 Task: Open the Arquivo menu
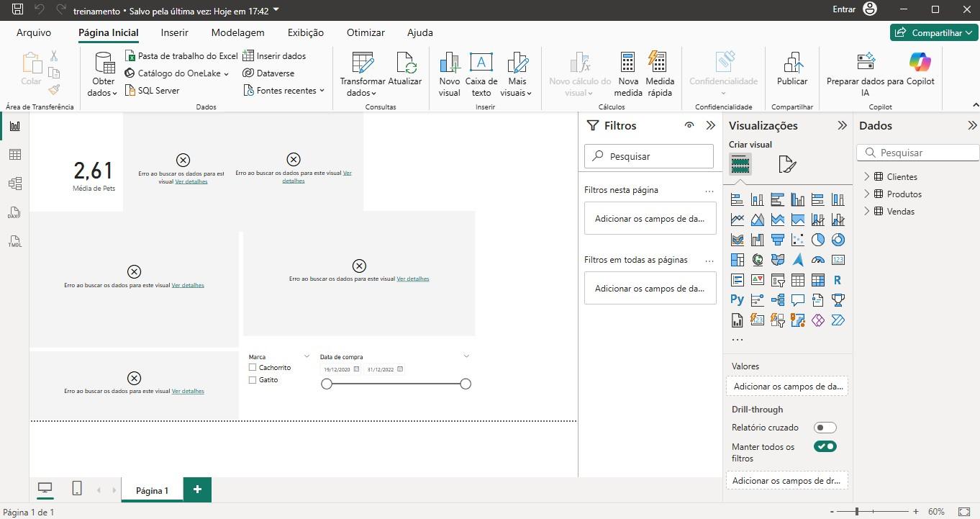pyautogui.click(x=34, y=32)
